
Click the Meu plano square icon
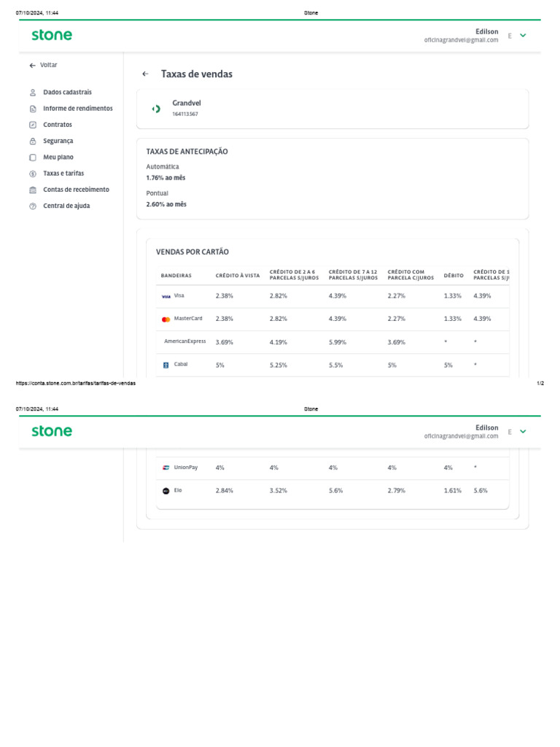click(x=33, y=158)
